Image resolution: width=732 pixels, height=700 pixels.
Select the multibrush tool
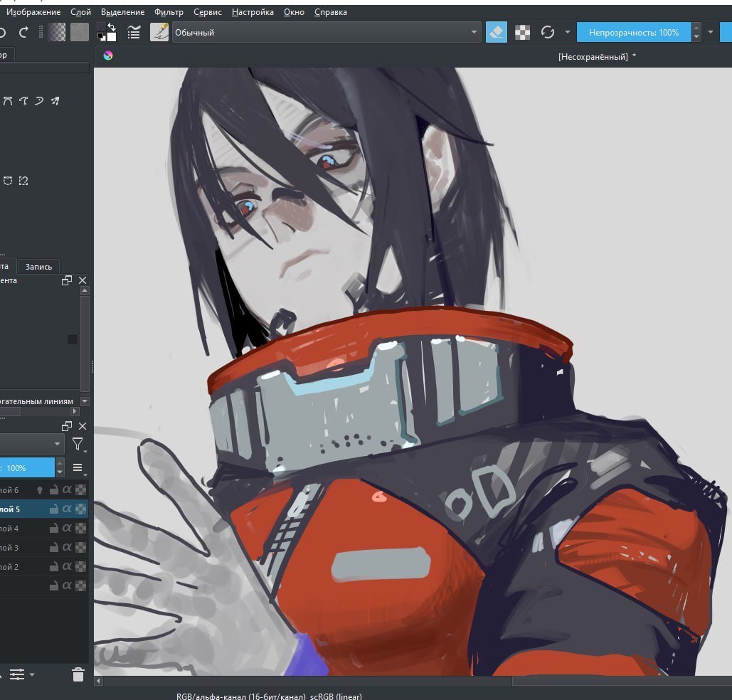click(x=55, y=100)
